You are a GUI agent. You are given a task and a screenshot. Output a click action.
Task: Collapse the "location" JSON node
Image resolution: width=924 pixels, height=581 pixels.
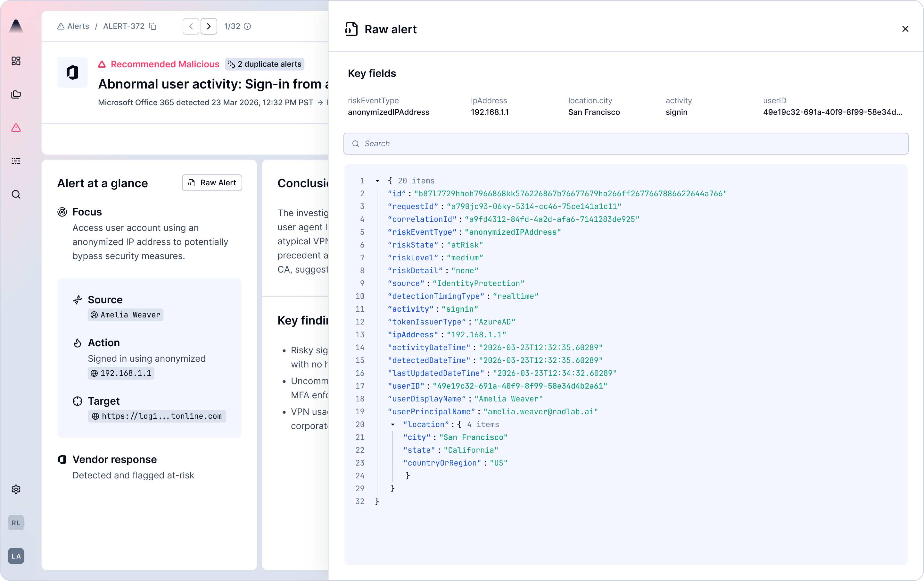(392, 424)
